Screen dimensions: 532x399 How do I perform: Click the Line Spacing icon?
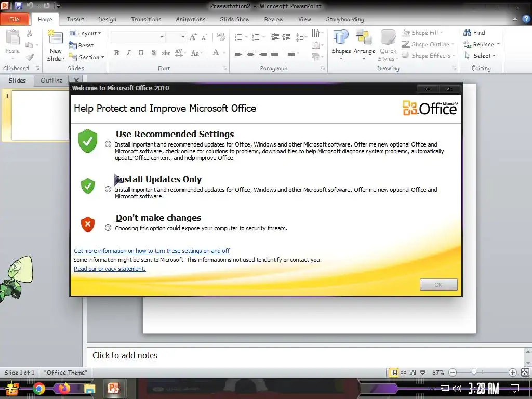tap(300, 37)
